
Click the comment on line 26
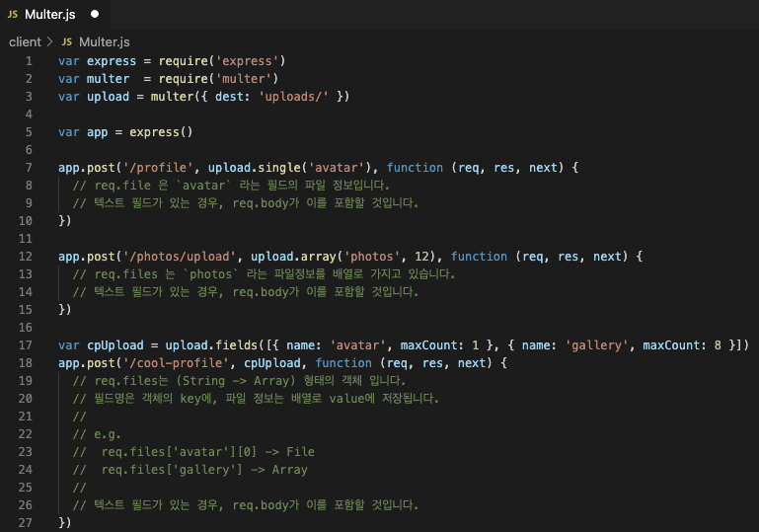246,505
